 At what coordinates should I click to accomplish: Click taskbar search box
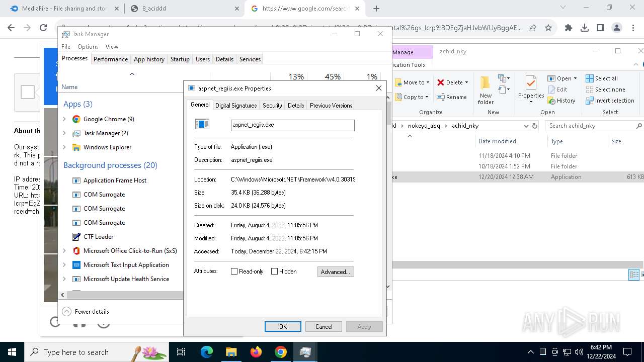coord(96,352)
